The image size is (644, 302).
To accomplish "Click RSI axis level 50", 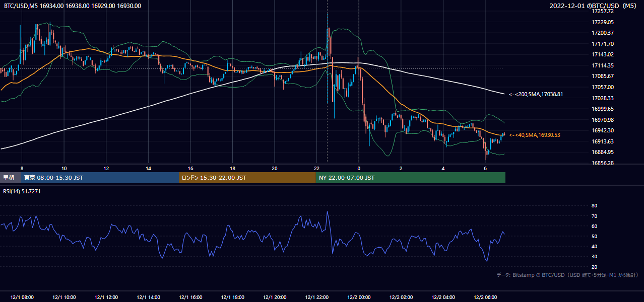I will (594, 236).
